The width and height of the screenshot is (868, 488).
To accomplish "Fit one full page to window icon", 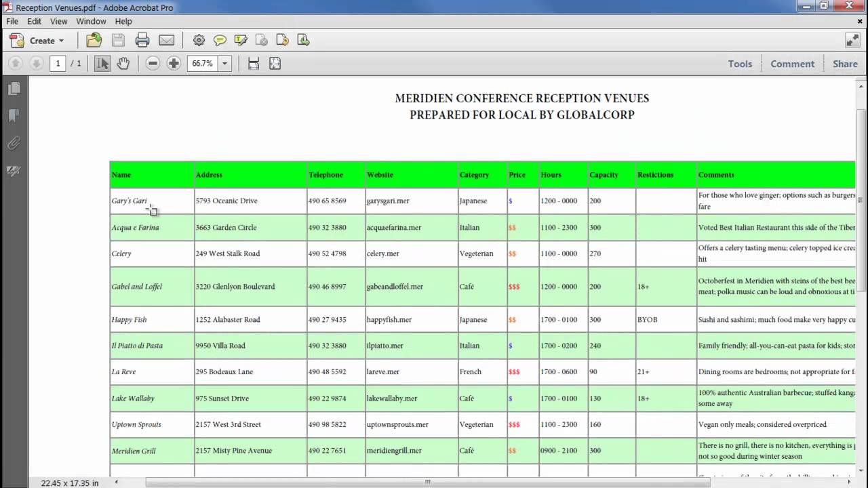I will [275, 64].
